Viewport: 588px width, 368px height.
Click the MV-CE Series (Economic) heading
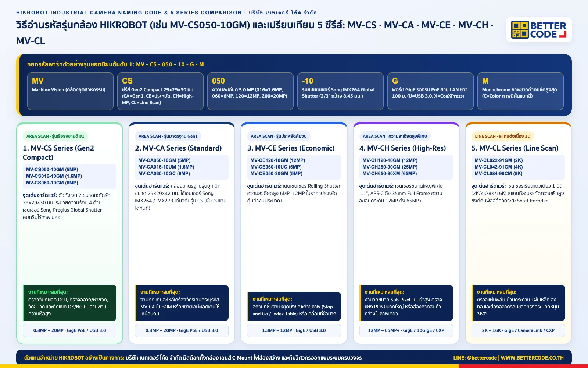click(x=291, y=148)
